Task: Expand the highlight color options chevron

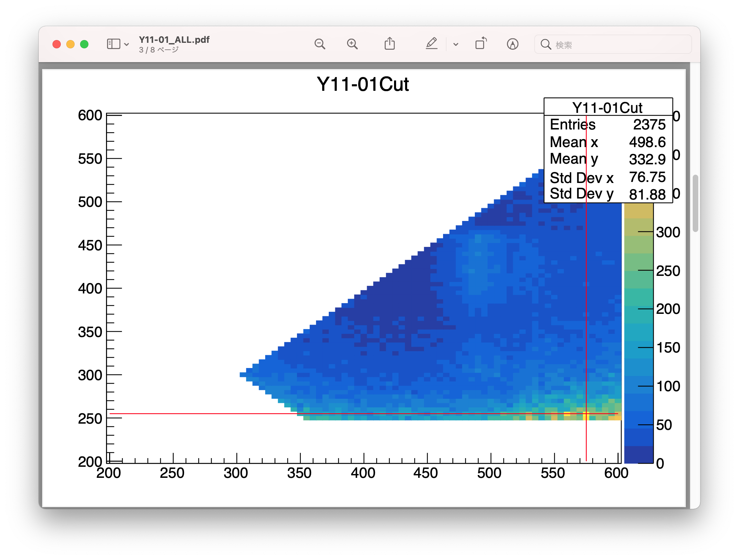Action: 456,45
